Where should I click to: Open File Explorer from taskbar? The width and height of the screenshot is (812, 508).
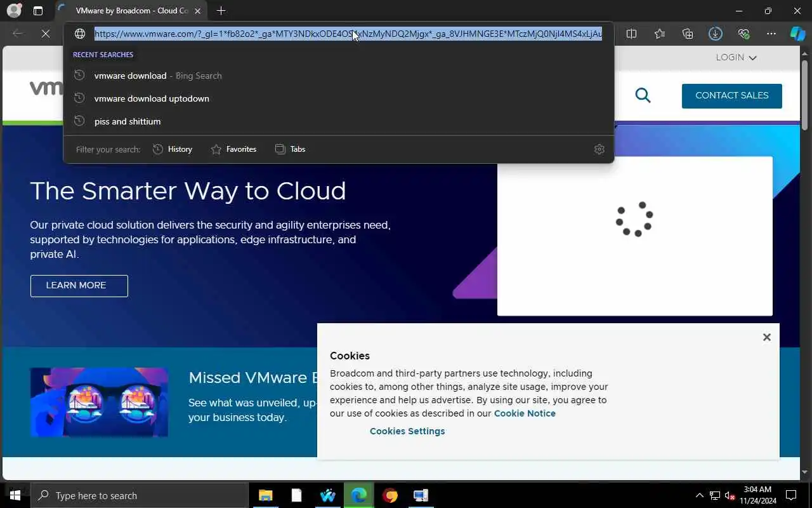coord(265,495)
